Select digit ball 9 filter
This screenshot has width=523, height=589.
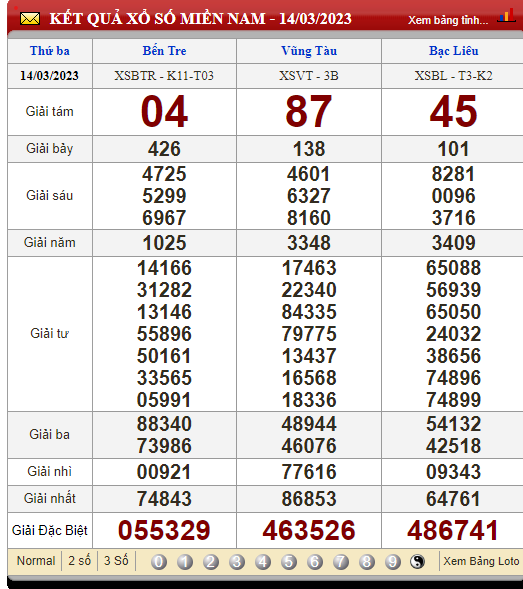[393, 562]
